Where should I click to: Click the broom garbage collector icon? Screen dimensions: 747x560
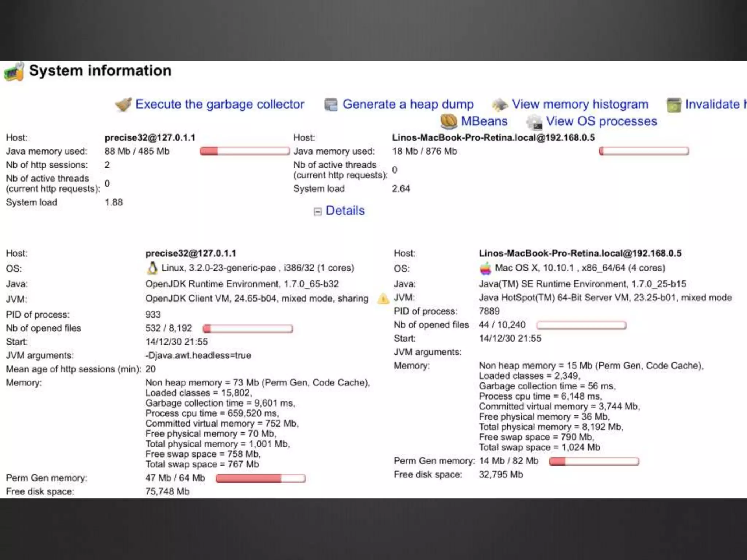(123, 105)
